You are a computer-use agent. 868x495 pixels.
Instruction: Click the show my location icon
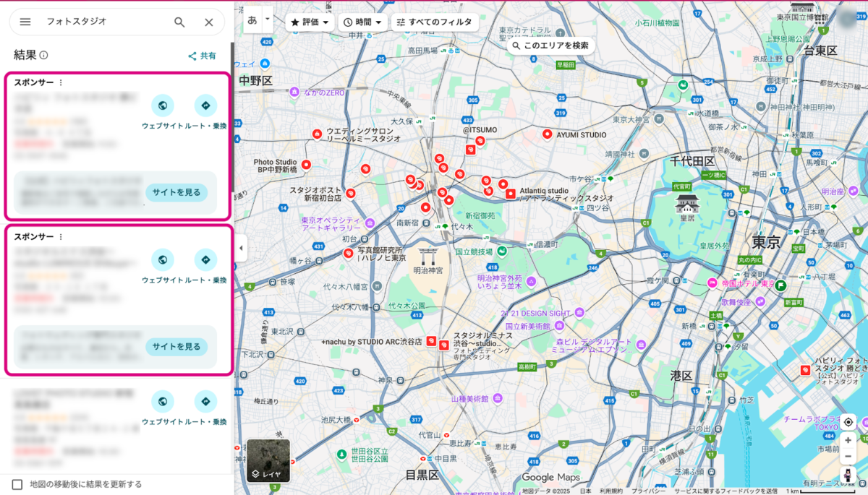848,421
